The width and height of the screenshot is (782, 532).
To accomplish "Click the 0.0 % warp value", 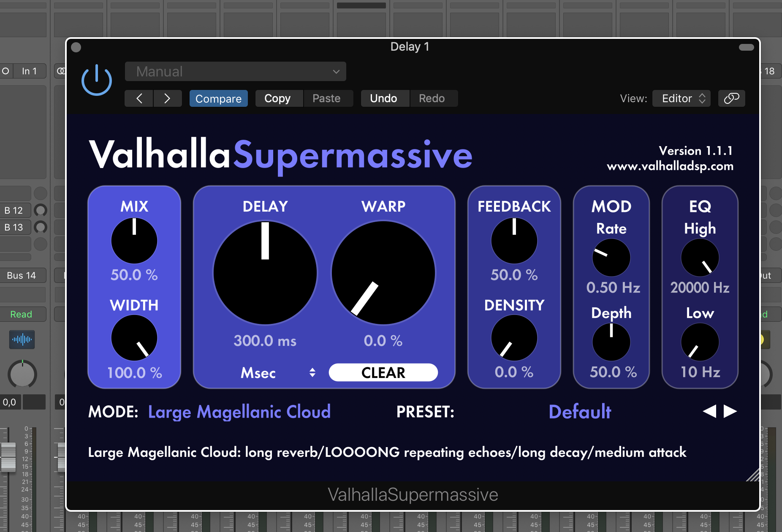I will tap(383, 341).
